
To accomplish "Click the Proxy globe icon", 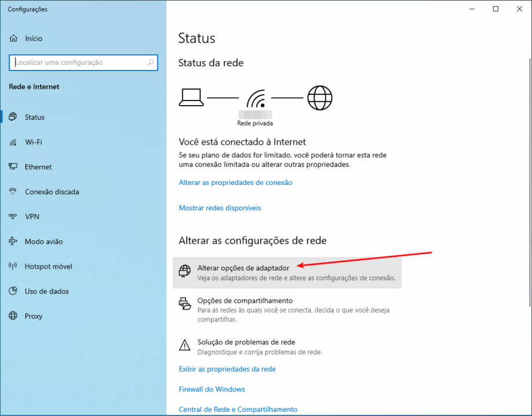I will coord(13,316).
